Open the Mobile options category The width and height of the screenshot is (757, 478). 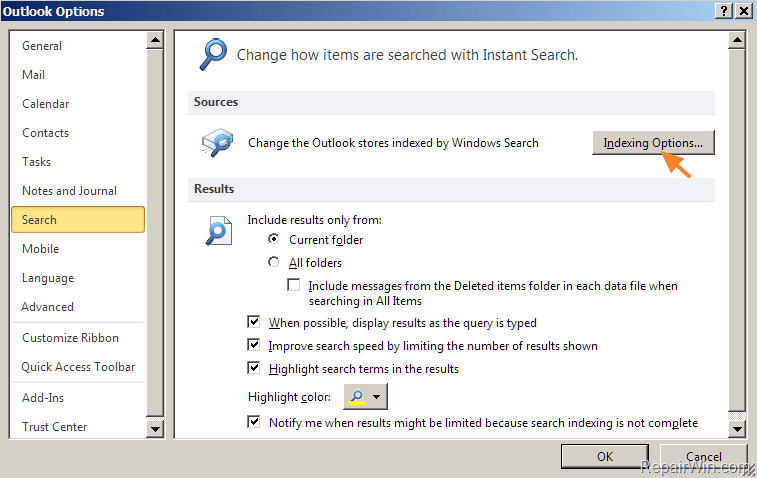point(77,249)
